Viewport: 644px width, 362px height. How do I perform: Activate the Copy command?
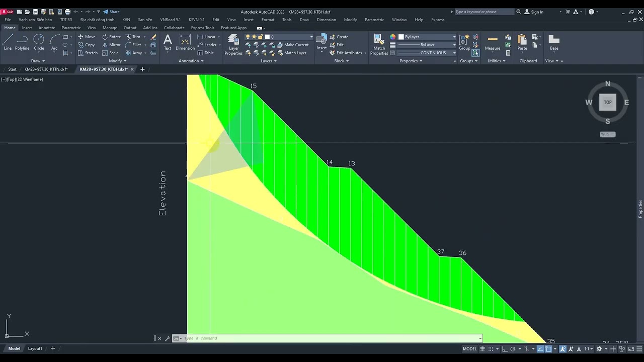pos(86,45)
